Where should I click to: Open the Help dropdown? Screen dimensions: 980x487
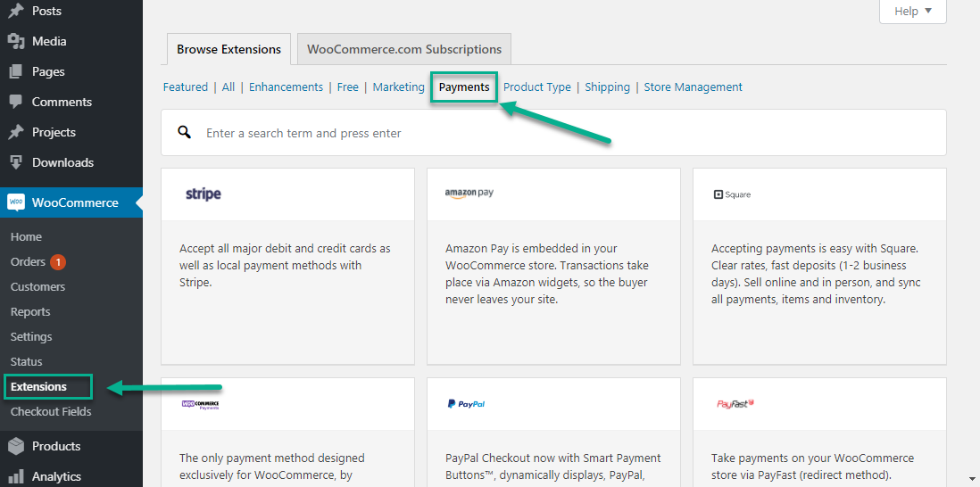[912, 11]
